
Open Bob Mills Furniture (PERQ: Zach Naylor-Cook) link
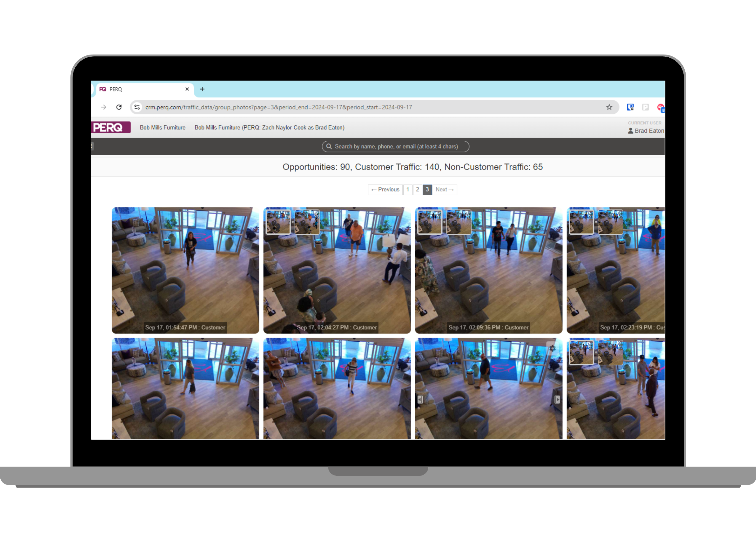(x=269, y=128)
